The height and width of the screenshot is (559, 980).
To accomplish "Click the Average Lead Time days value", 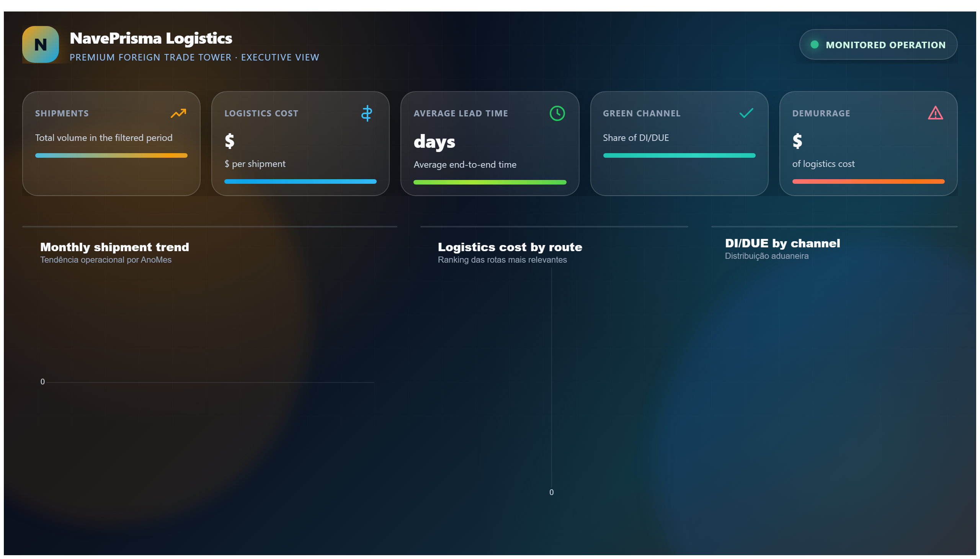I will 434,142.
